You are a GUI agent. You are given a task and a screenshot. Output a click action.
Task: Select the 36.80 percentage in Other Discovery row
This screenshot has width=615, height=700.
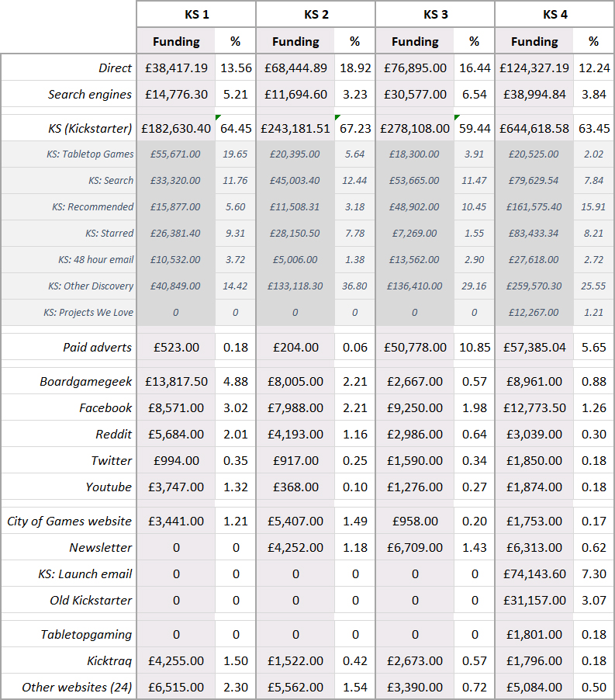354,286
